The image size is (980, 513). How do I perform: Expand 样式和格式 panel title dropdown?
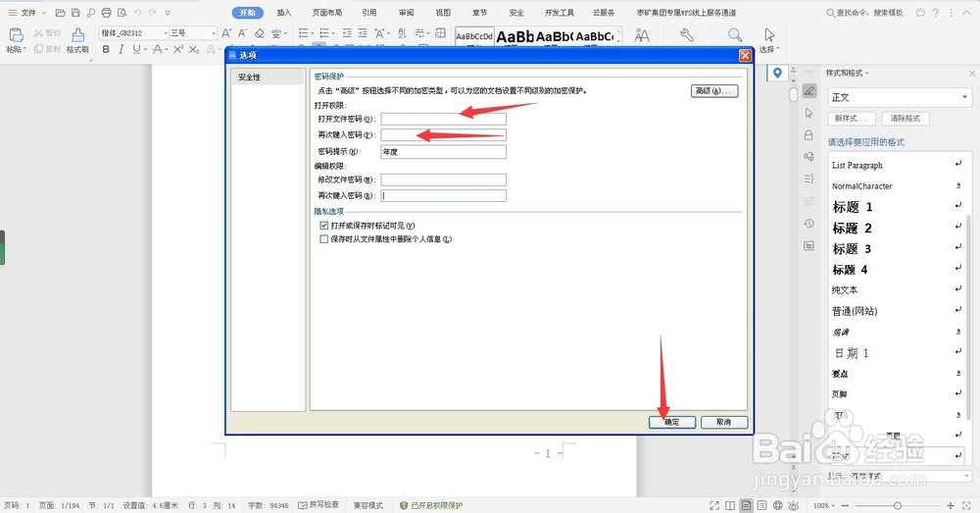coord(867,74)
